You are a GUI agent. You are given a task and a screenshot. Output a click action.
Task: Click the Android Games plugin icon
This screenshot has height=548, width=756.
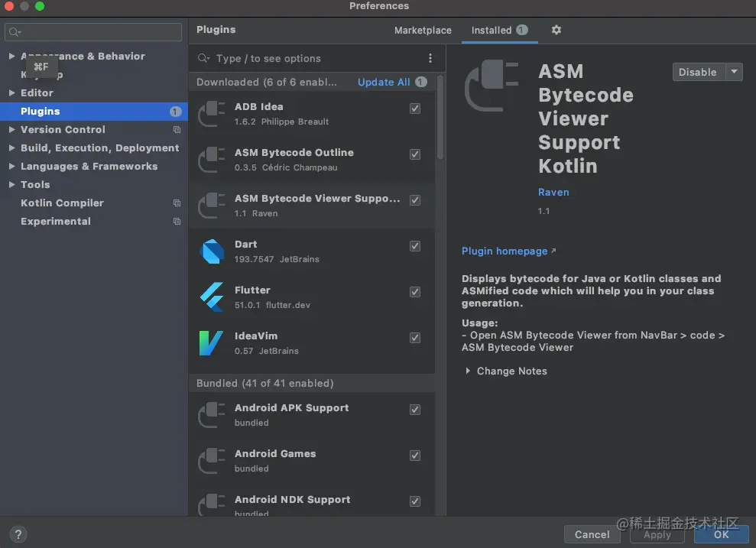tap(213, 461)
